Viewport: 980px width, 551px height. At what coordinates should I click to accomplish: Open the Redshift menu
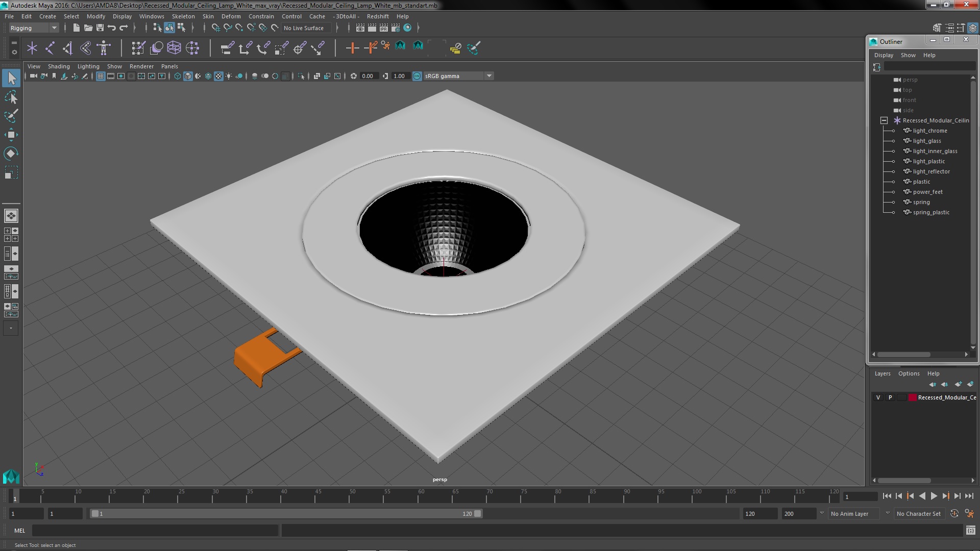(x=378, y=16)
